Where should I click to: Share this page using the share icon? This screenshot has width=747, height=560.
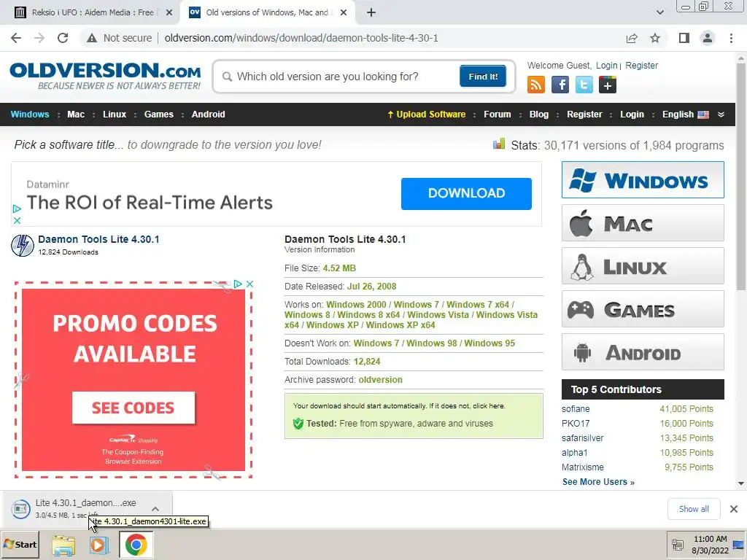[632, 38]
